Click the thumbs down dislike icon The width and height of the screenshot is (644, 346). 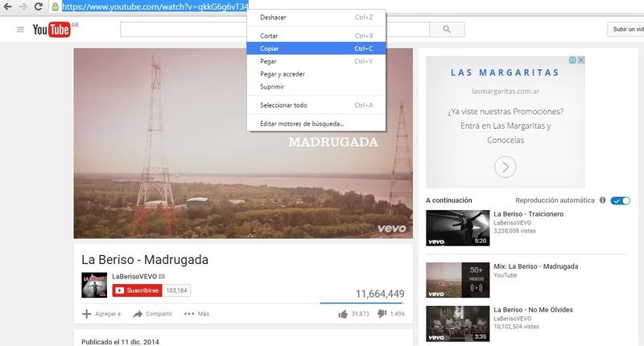coord(382,314)
